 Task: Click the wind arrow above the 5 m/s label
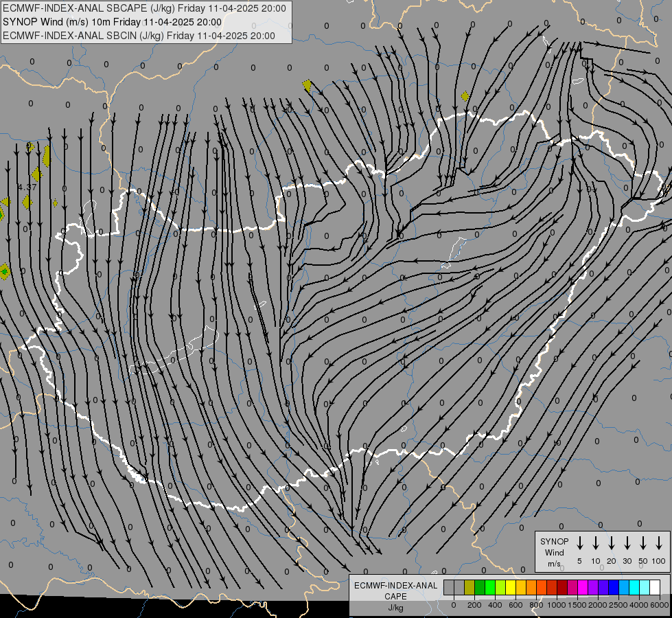pyautogui.click(x=579, y=542)
